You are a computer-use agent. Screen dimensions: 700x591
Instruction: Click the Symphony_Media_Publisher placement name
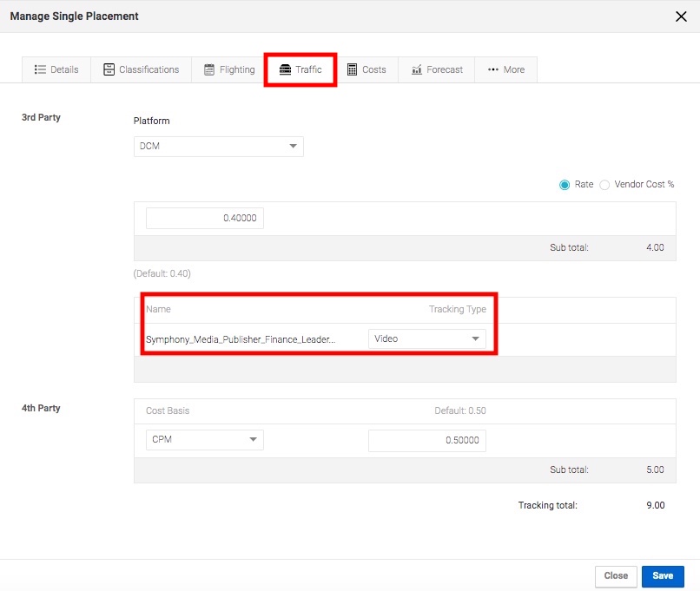(x=241, y=339)
